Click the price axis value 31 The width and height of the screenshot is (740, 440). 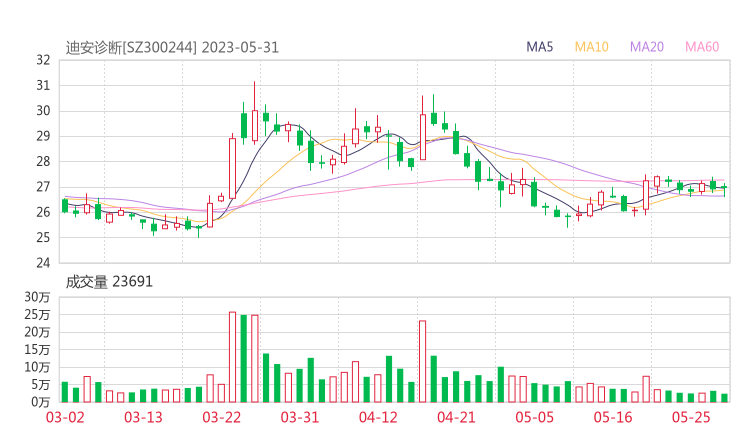(43, 85)
